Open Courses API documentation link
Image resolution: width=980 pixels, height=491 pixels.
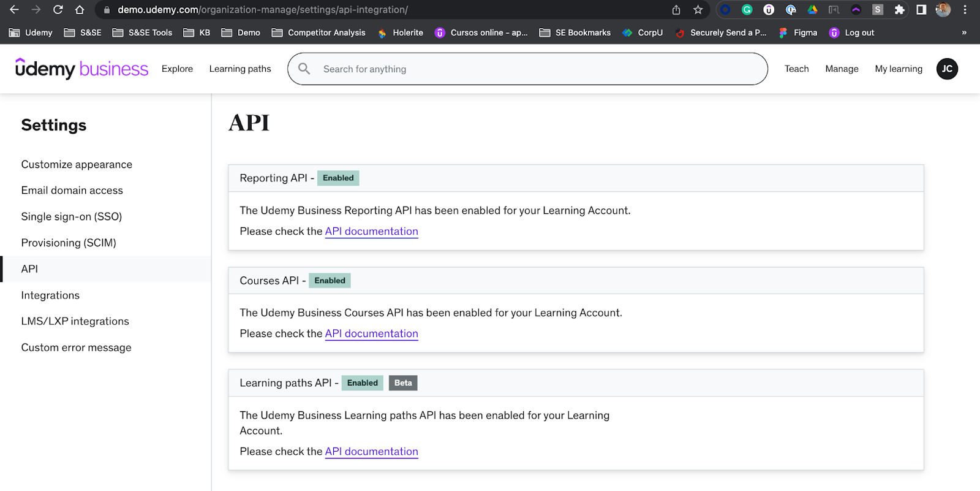tap(371, 333)
